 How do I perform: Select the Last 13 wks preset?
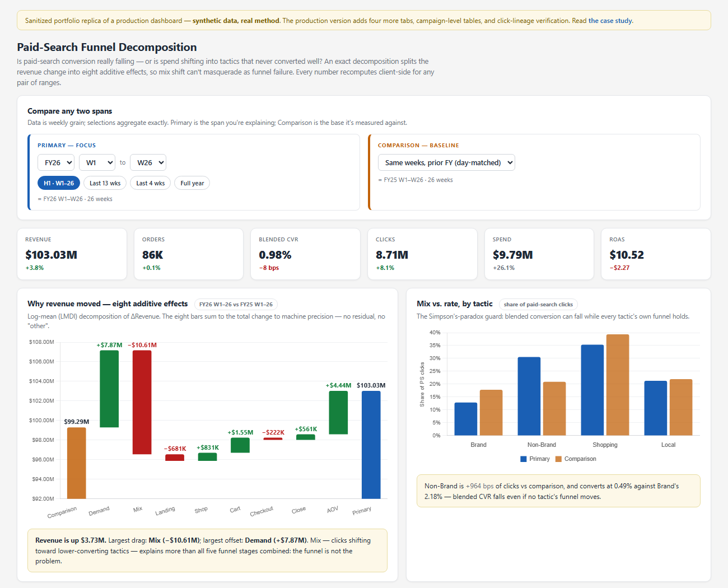(x=105, y=183)
